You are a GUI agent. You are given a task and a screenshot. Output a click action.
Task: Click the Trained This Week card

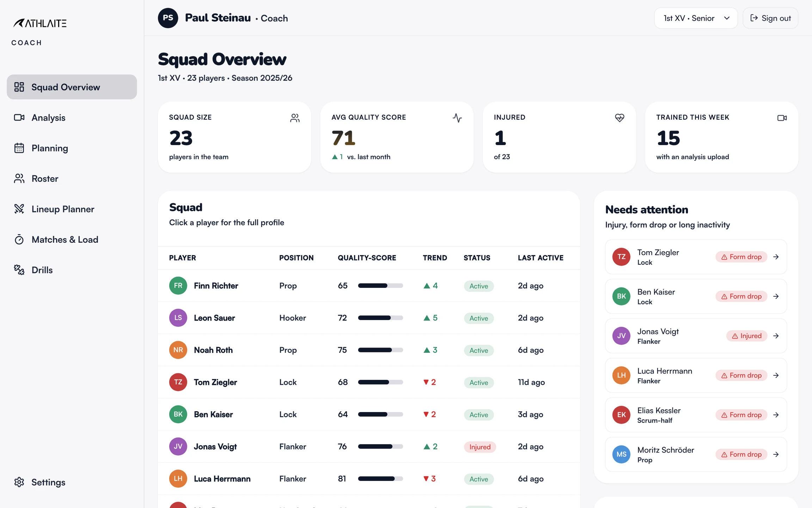721,137
